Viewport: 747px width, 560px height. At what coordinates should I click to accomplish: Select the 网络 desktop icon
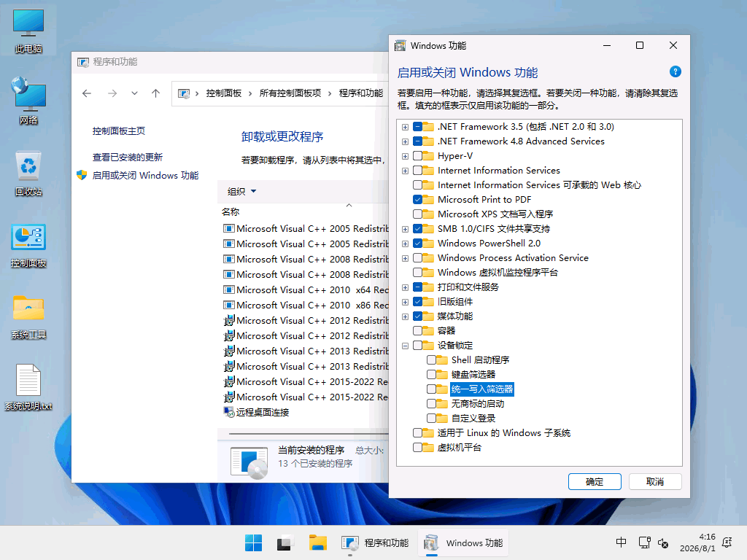28,101
